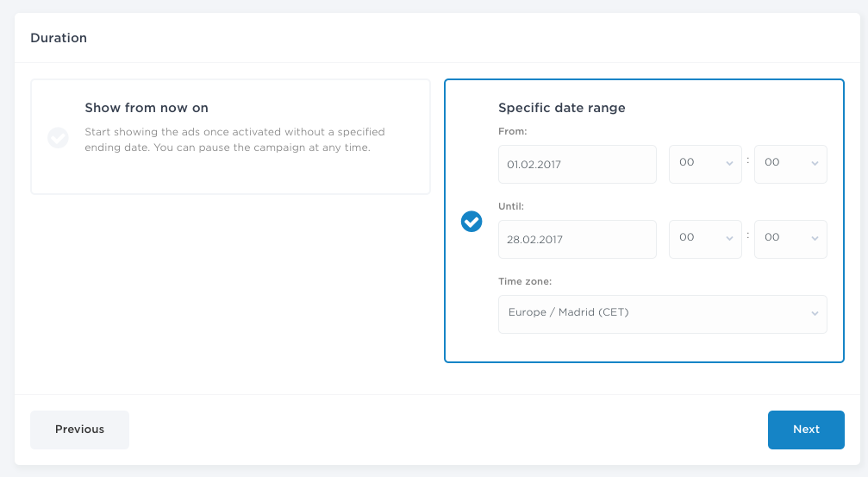
Task: Click the 'Show from now on' heading
Action: point(147,108)
